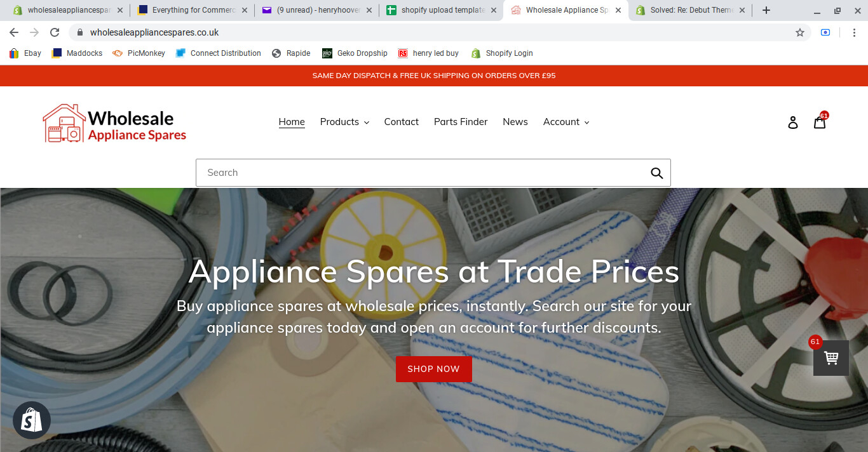Open the Contact page link
Screen dimensions: 868x452
(401, 122)
